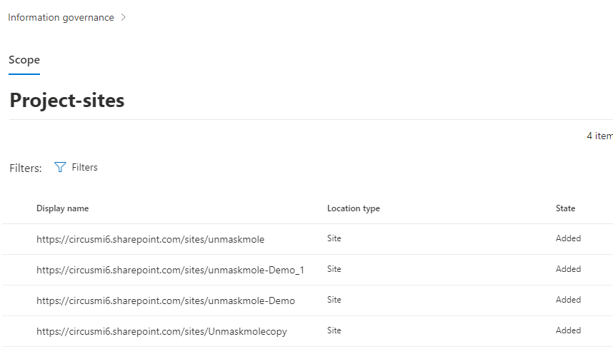The width and height of the screenshot is (613, 364).
Task: Click Added state in unmaskmole-Demo_1 row
Action: point(568,269)
